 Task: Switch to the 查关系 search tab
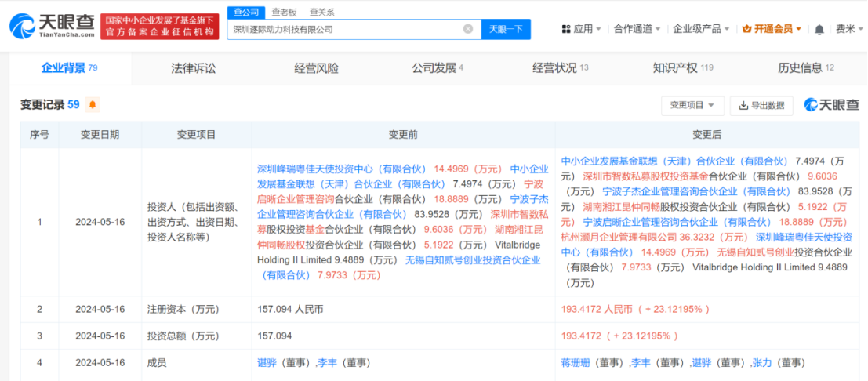point(321,12)
